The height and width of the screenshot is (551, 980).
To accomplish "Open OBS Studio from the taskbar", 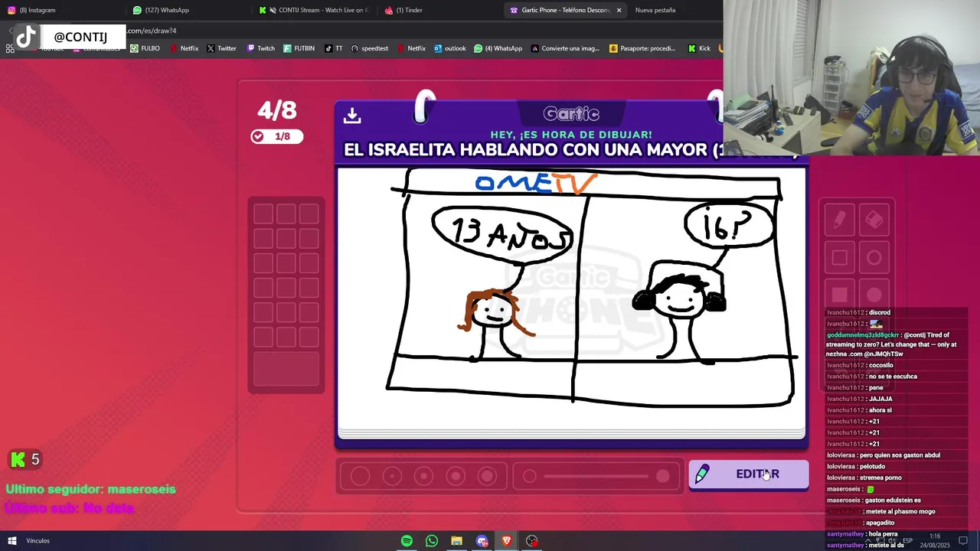I will point(532,541).
